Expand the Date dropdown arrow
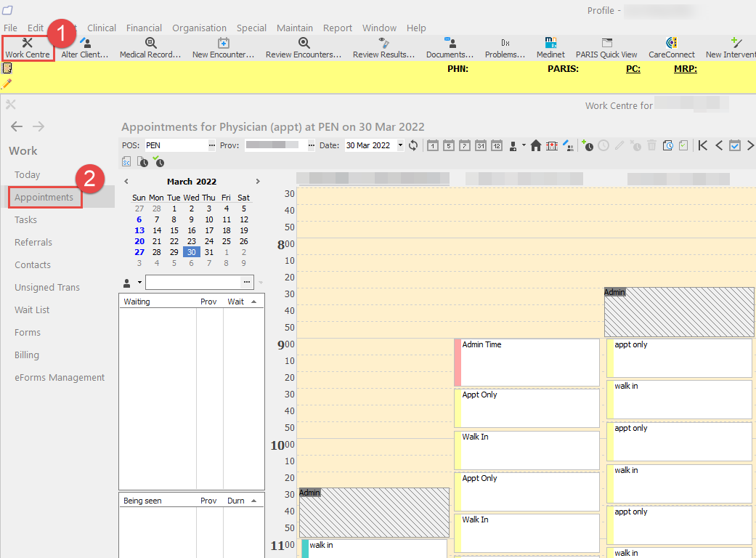The image size is (756, 558). coord(400,145)
